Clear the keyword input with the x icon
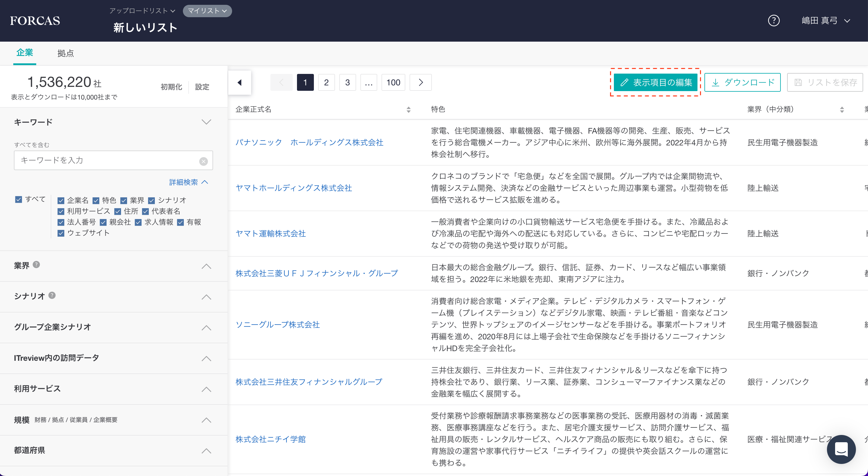The image size is (868, 476). (x=203, y=161)
